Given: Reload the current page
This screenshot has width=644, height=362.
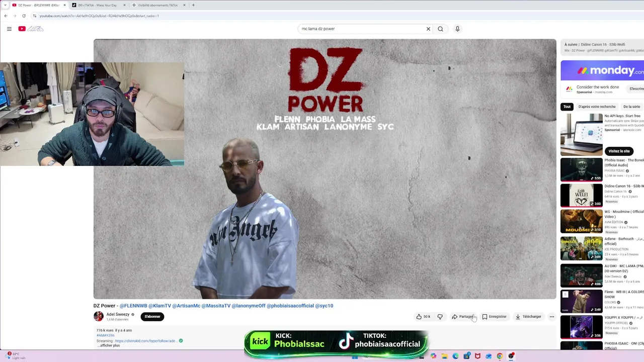Looking at the screenshot, I should coord(24,16).
